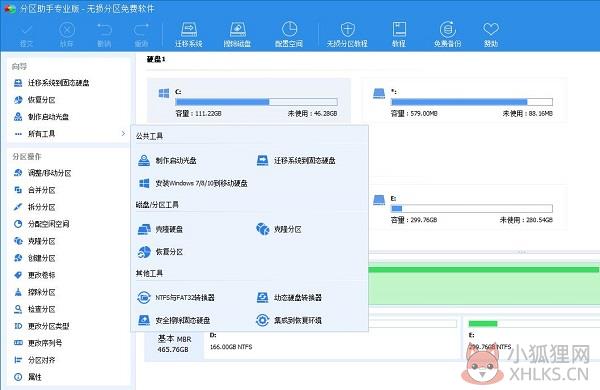Click the 硬盘1 heading
Image resolution: width=600 pixels, height=390 pixels.
[156, 59]
